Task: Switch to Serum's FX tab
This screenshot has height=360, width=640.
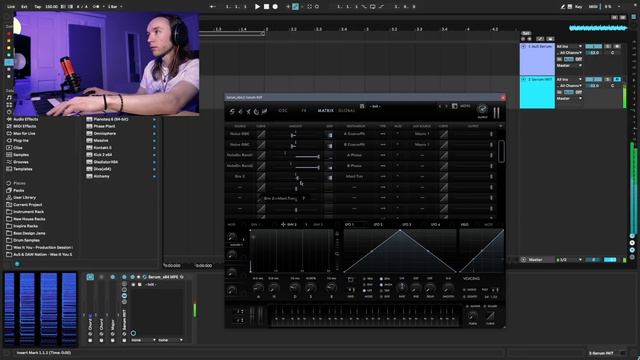Action: point(304,111)
